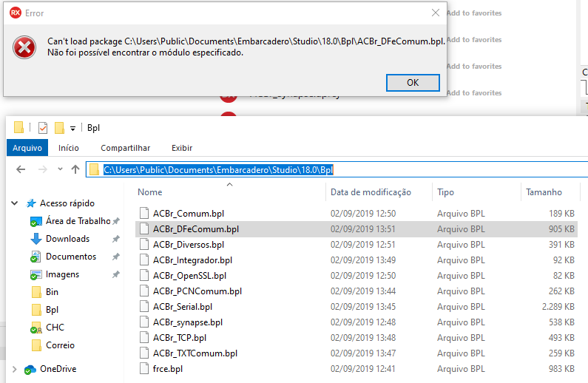Select the ACBr_Comum.bpl file
Screen dimensions: 588x383
tap(189, 214)
